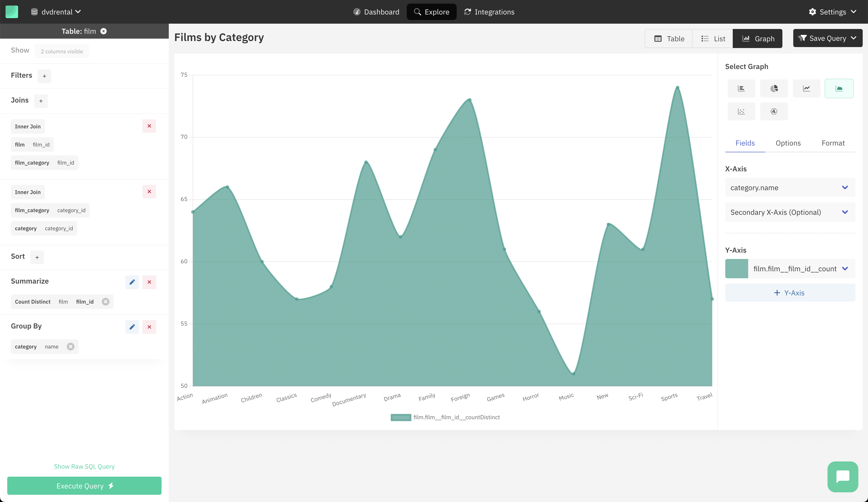Click the Music lowest data point
The image size is (868, 502).
coord(574,374)
